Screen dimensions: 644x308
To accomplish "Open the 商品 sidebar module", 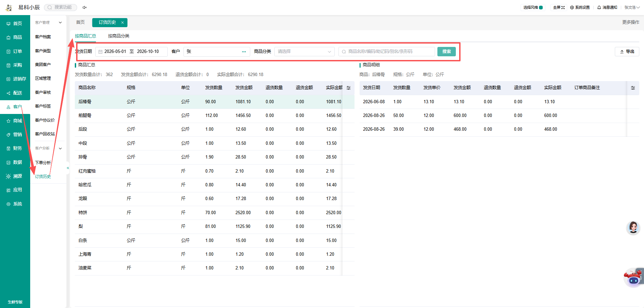I will click(15, 38).
